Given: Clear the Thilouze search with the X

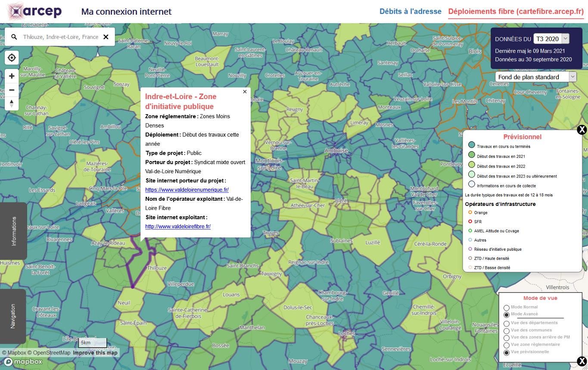Looking at the screenshot, I should [106, 37].
